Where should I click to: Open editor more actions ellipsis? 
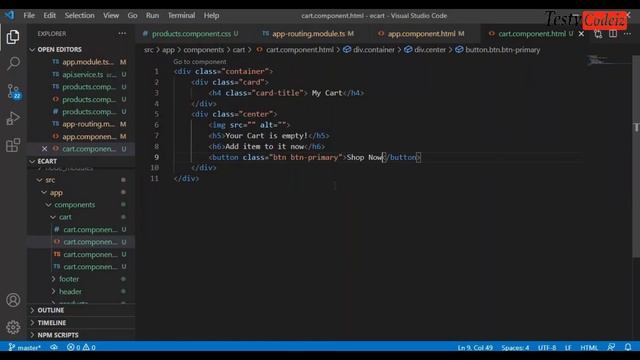point(627,34)
